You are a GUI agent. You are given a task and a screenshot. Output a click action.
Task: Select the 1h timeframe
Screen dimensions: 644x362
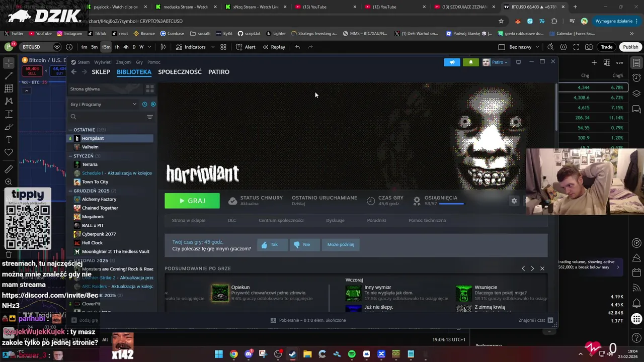[x=117, y=47]
